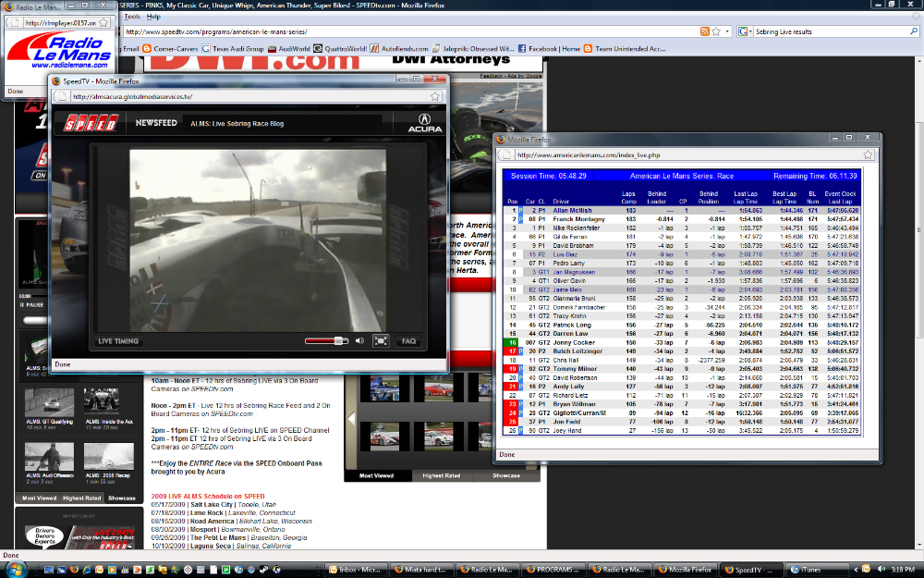
Task: Click the SPEED logo in the video player
Action: pyautogui.click(x=91, y=123)
